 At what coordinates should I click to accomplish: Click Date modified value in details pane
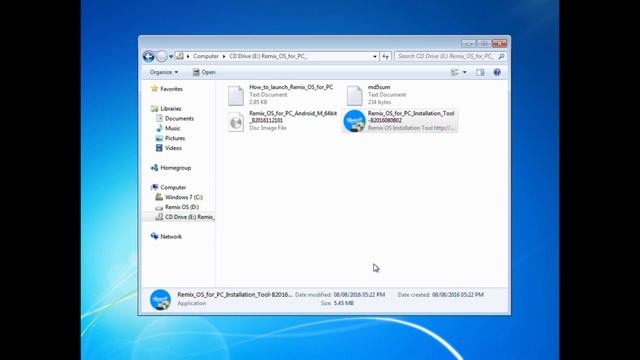[359, 295]
